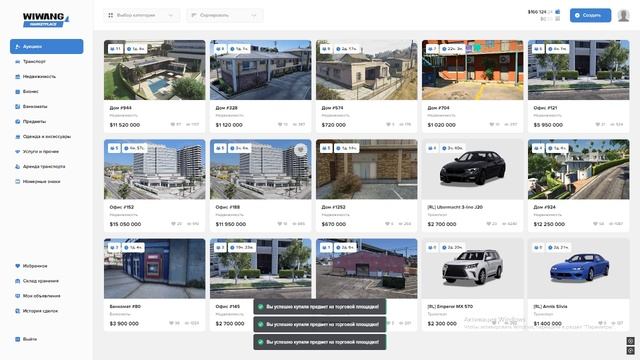Toggle favorite heart on the Дом #574 card

click(388, 124)
